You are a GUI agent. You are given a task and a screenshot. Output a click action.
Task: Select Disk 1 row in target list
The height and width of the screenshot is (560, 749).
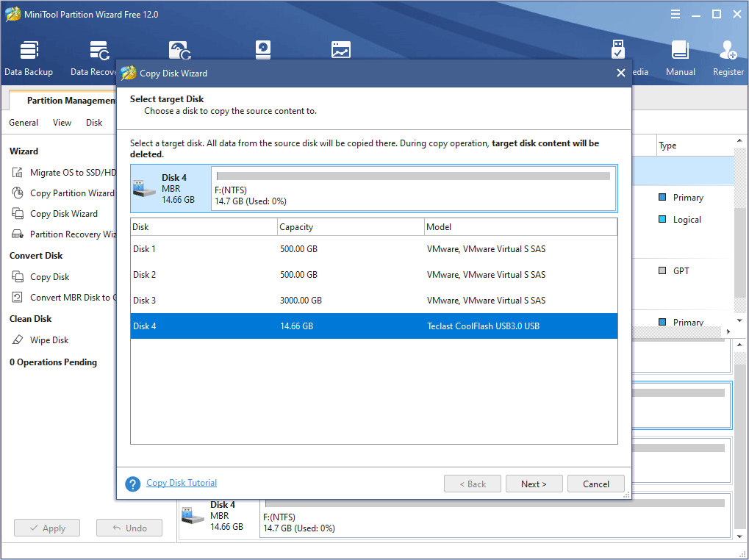tap(373, 248)
